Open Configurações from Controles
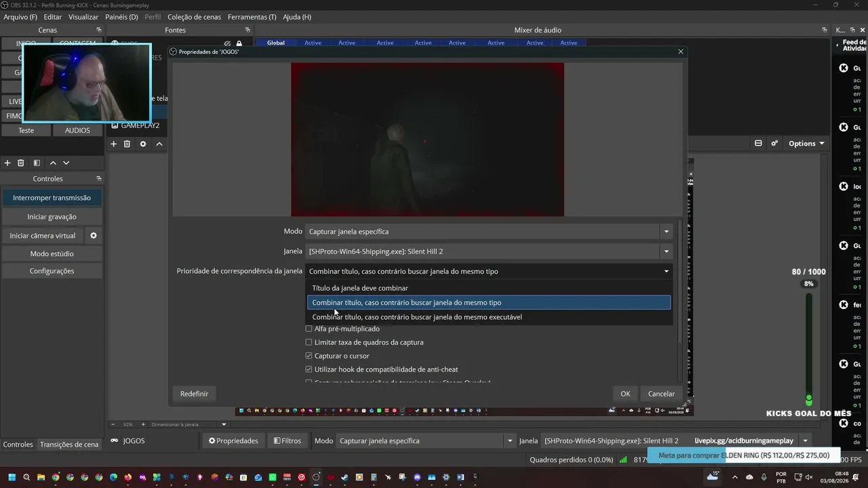 click(x=52, y=271)
